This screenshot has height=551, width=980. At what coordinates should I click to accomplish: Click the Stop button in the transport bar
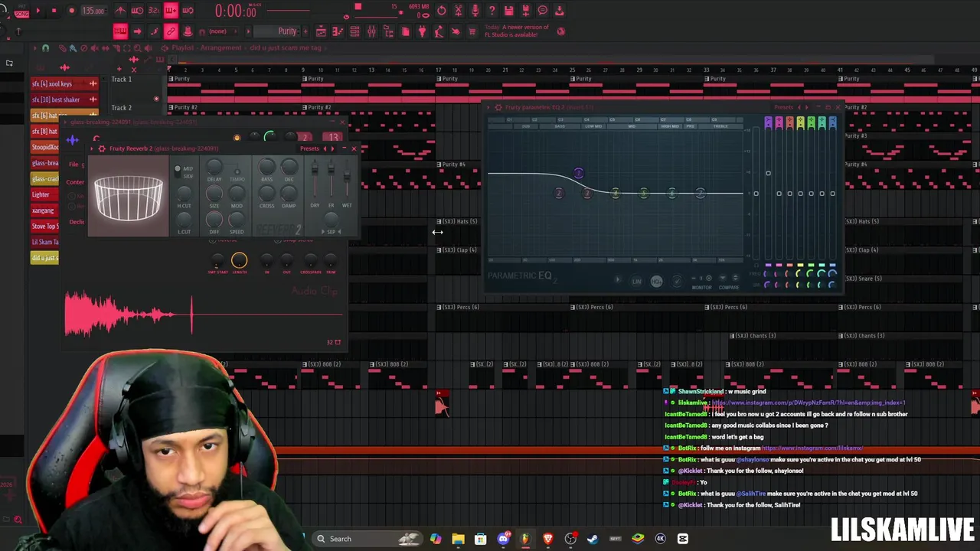54,11
